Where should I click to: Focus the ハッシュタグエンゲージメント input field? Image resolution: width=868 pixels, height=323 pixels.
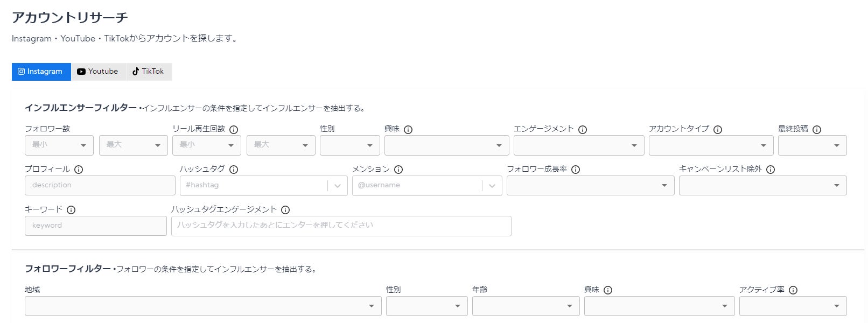(x=341, y=226)
